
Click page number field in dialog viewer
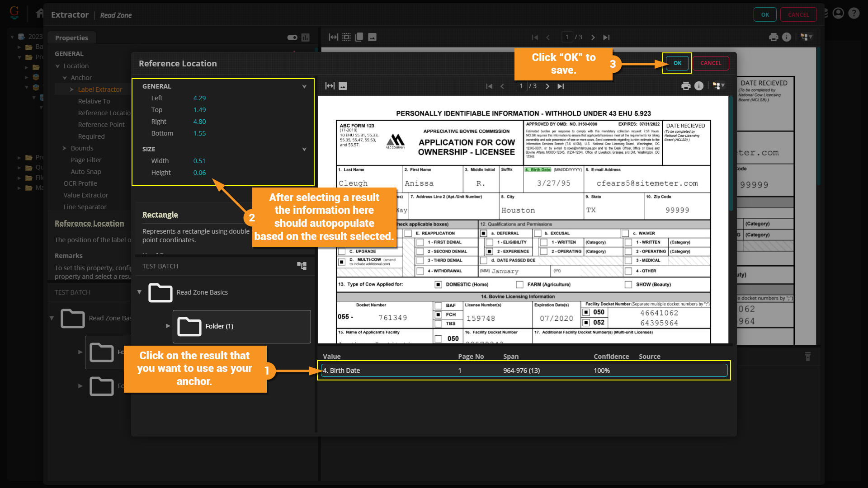coord(521,86)
